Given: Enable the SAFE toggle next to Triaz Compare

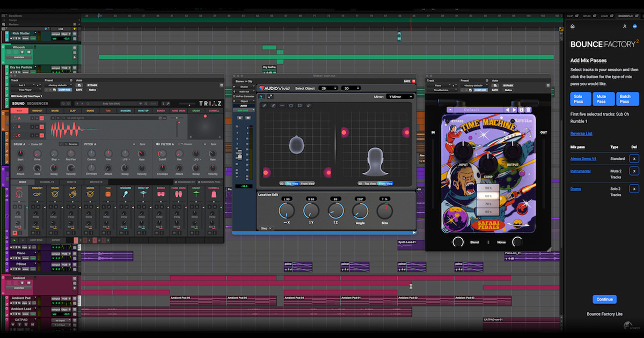Looking at the screenshot, I should pos(79,90).
